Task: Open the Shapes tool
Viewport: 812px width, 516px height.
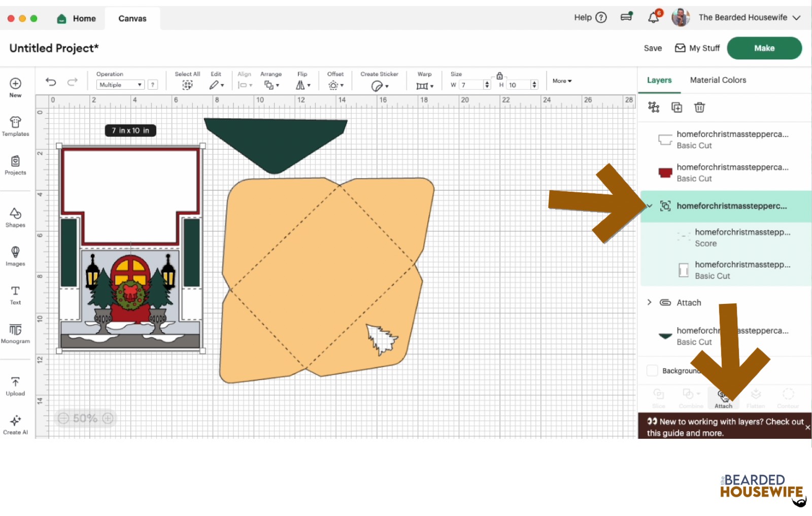Action: coord(15,217)
